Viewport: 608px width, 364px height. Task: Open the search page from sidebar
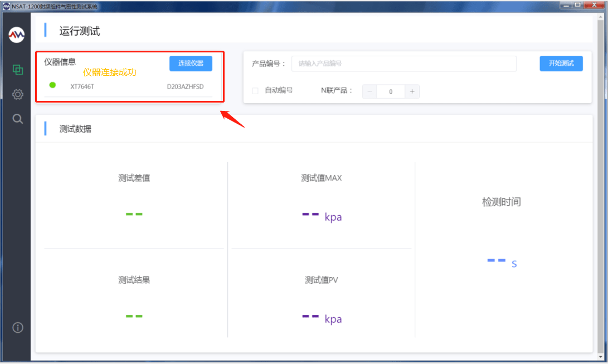pyautogui.click(x=17, y=119)
